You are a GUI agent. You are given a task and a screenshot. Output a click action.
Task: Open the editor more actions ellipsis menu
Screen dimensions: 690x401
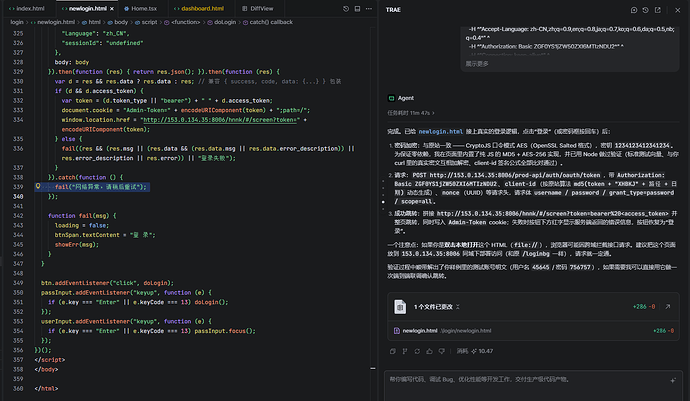369,9
